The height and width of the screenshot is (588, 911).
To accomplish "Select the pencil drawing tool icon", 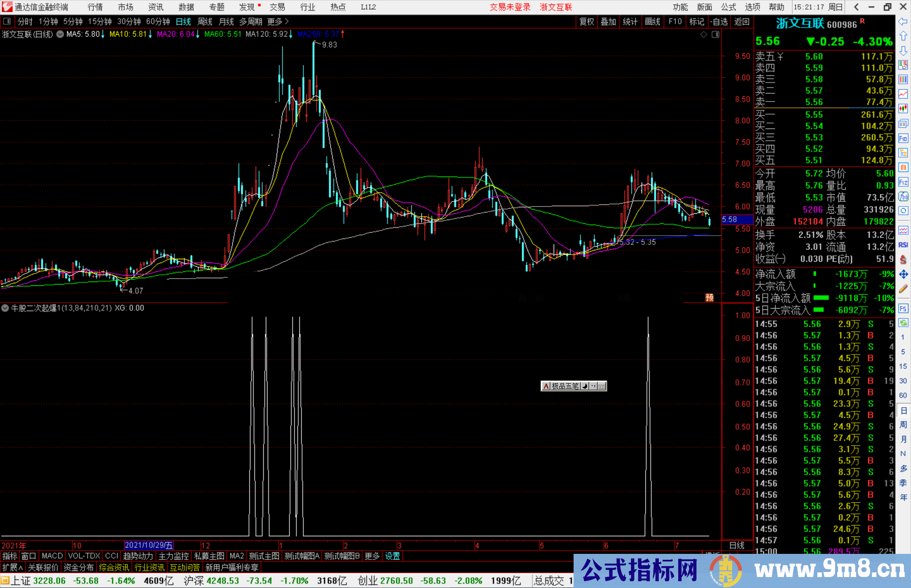I will pos(903,289).
